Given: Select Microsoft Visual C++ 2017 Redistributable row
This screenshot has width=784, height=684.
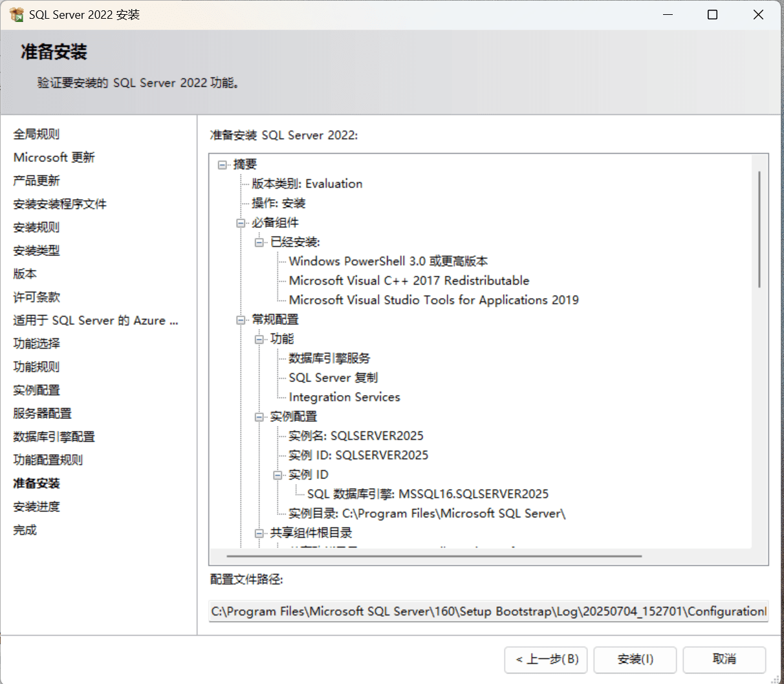Looking at the screenshot, I should (x=409, y=281).
